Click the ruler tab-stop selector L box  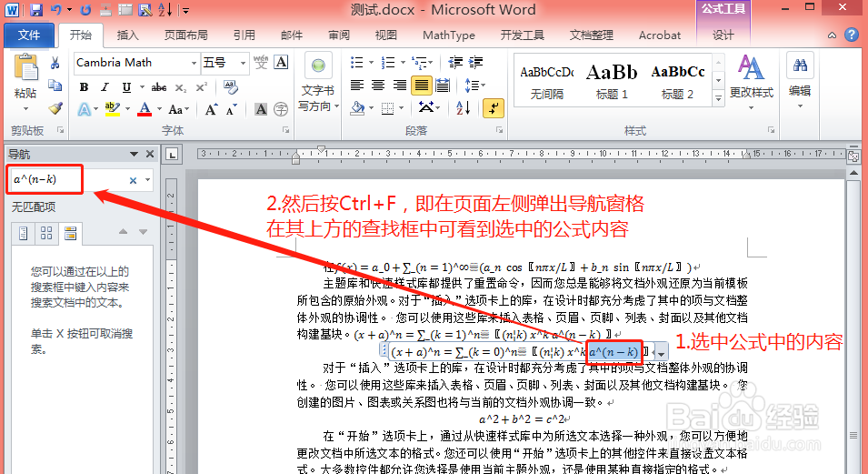[x=172, y=155]
